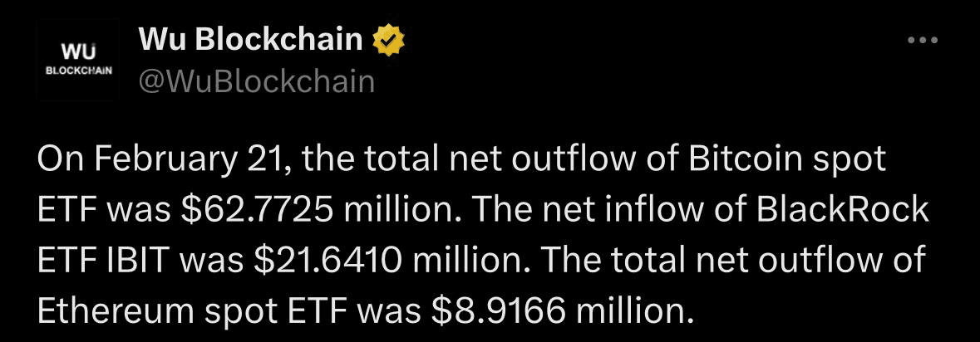Viewport: 980px width, 342px height.
Task: Open the "Wu Blockchain" display name
Action: [x=251, y=40]
